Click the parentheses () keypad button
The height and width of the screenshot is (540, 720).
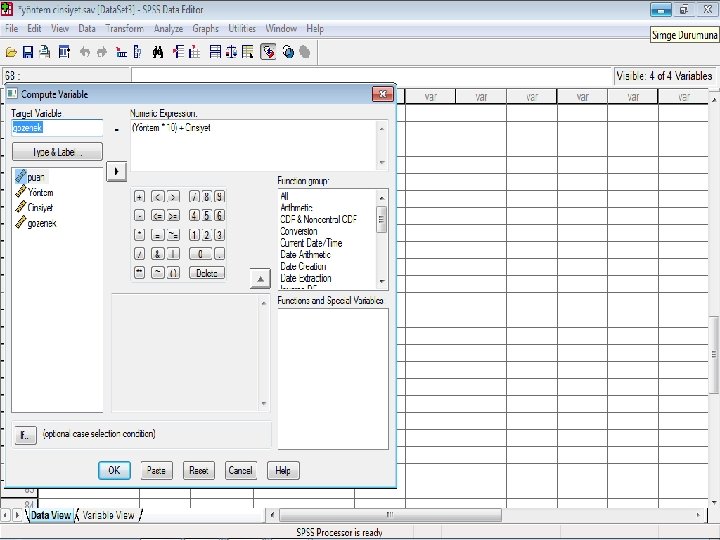[173, 272]
